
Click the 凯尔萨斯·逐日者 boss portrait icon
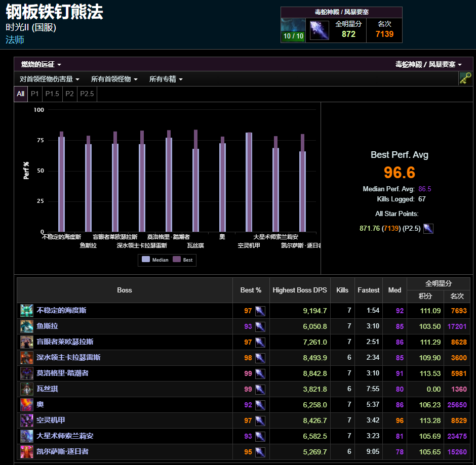click(26, 452)
